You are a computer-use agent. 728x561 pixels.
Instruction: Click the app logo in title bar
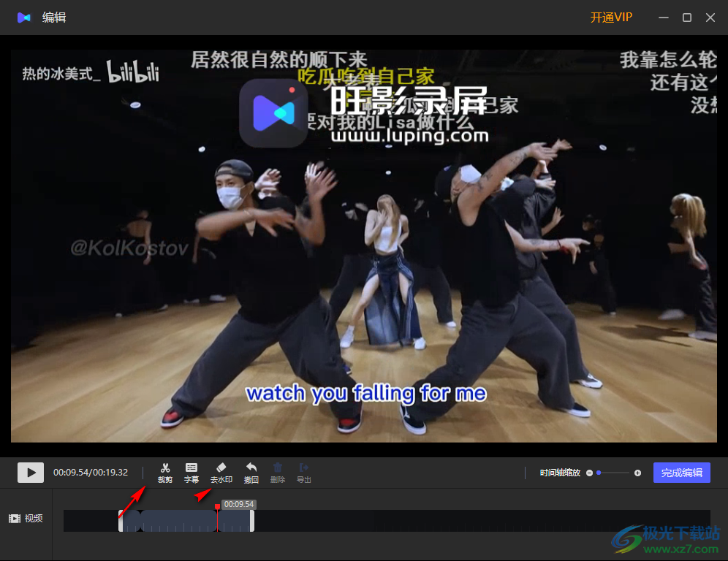point(23,18)
